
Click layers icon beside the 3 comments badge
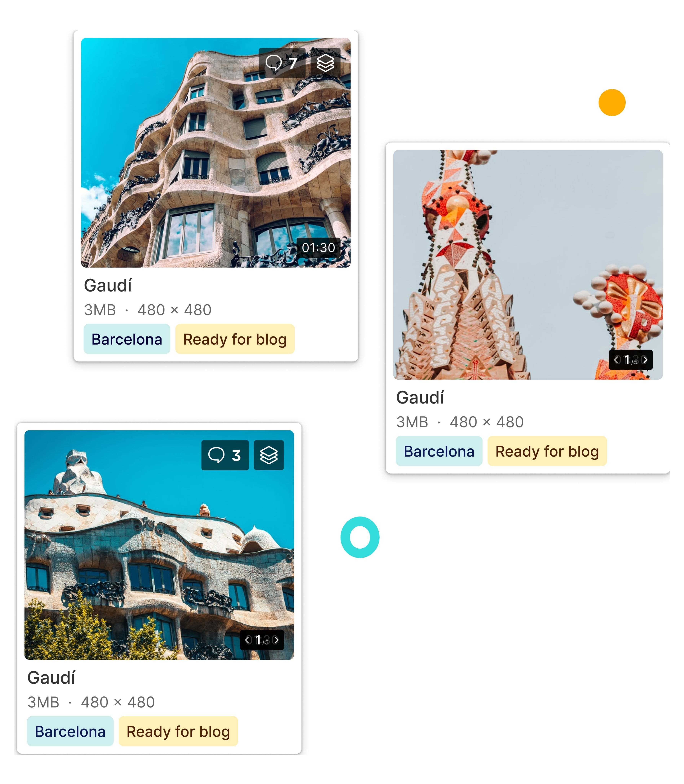click(269, 455)
